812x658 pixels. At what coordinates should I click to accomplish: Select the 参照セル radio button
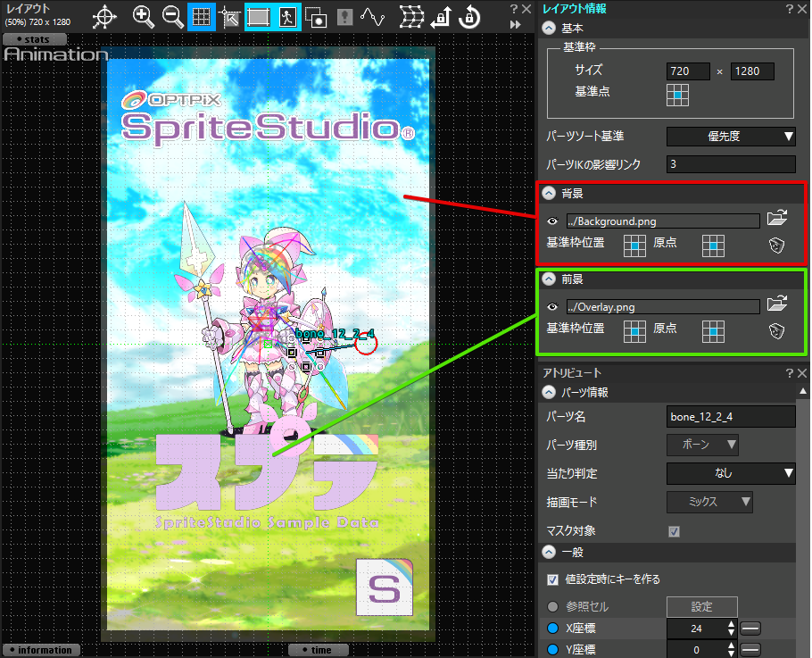click(552, 607)
